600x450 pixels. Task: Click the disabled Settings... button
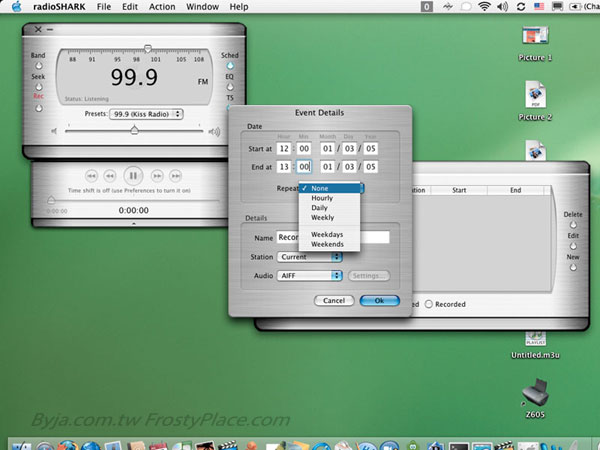[x=369, y=276]
